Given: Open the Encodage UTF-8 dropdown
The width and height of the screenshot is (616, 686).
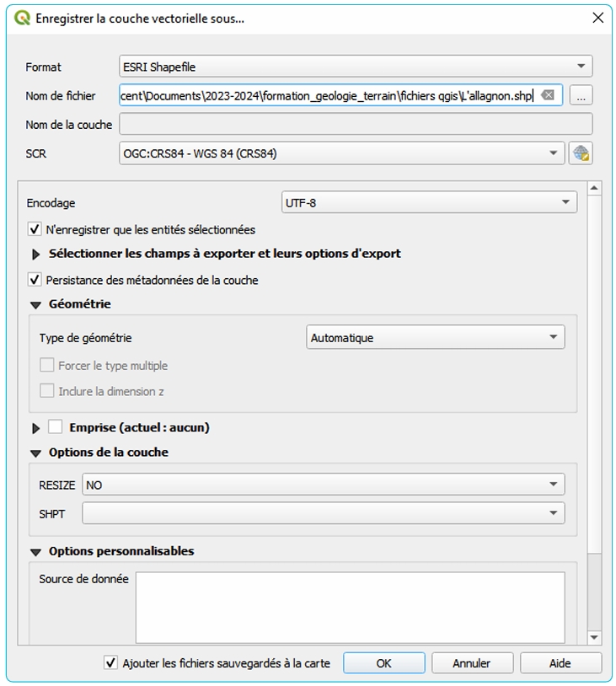Looking at the screenshot, I should [x=428, y=203].
